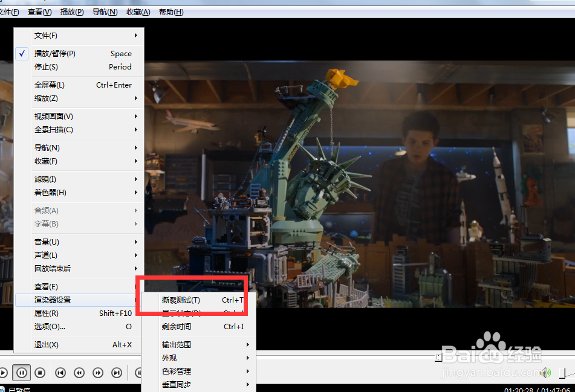The height and width of the screenshot is (392, 575).
Task: Skip to the previous file with the toolbar button
Action: tap(60, 373)
